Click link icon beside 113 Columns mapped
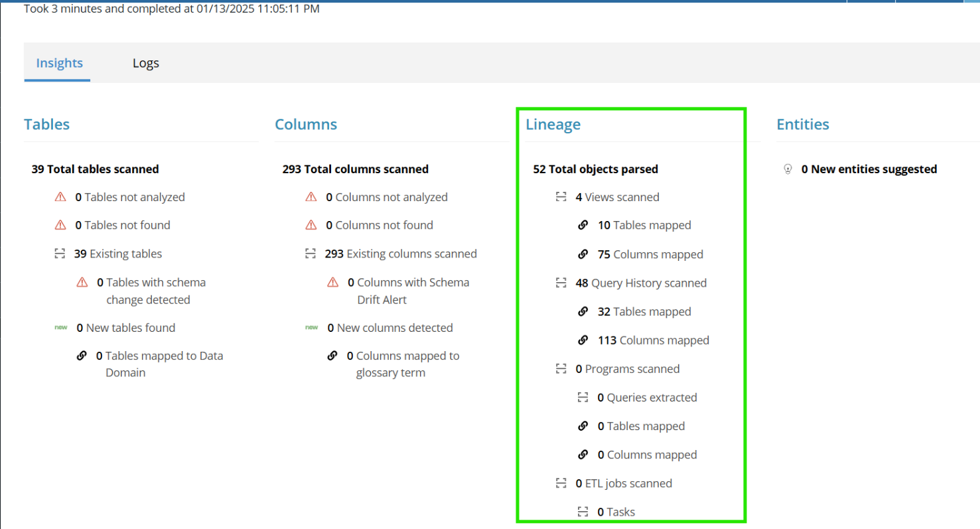Image resolution: width=980 pixels, height=529 pixels. point(583,340)
